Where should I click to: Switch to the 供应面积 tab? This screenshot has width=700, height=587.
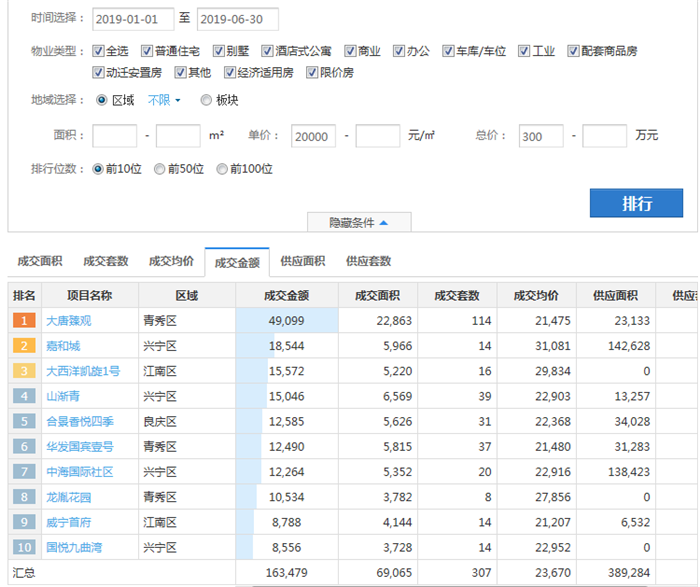coord(303,261)
